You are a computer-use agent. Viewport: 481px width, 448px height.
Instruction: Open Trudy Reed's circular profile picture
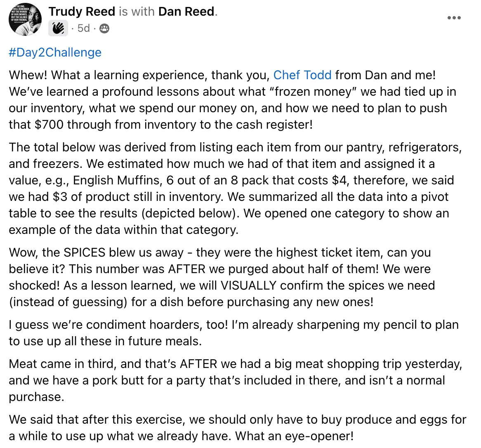click(25, 19)
